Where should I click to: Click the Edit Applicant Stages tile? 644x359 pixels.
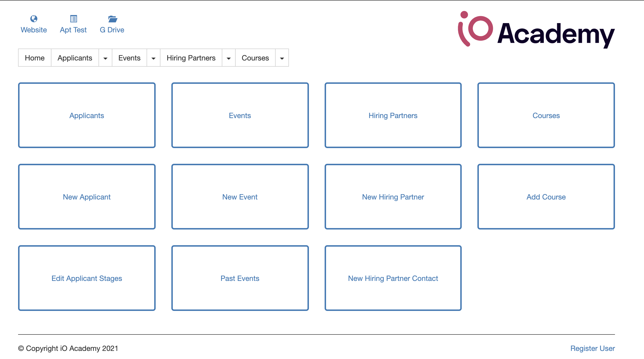pos(86,278)
